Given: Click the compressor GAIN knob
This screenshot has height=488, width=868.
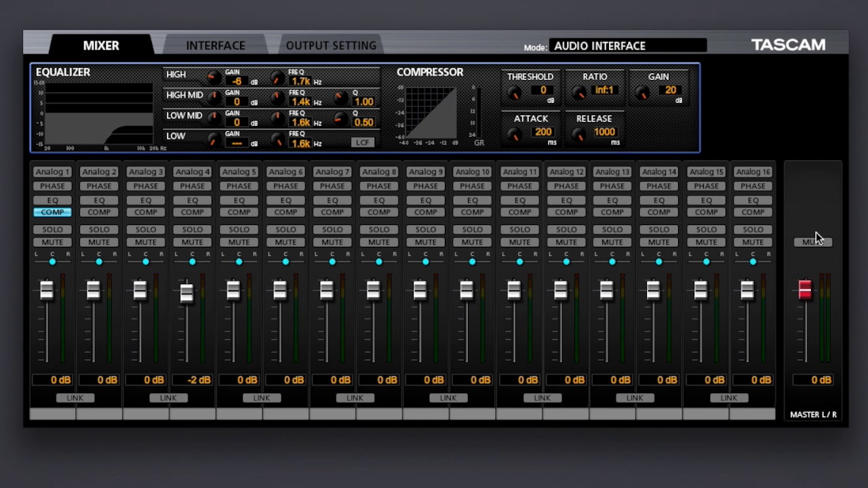Looking at the screenshot, I should pos(642,94).
